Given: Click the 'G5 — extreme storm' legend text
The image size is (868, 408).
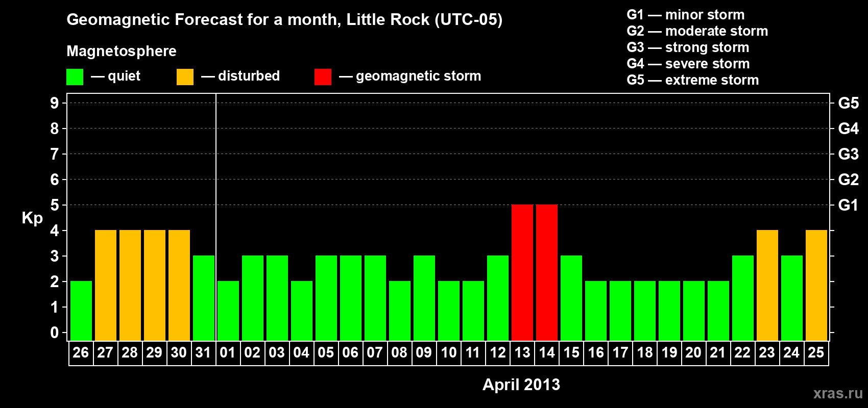Looking at the screenshot, I should coord(693,80).
